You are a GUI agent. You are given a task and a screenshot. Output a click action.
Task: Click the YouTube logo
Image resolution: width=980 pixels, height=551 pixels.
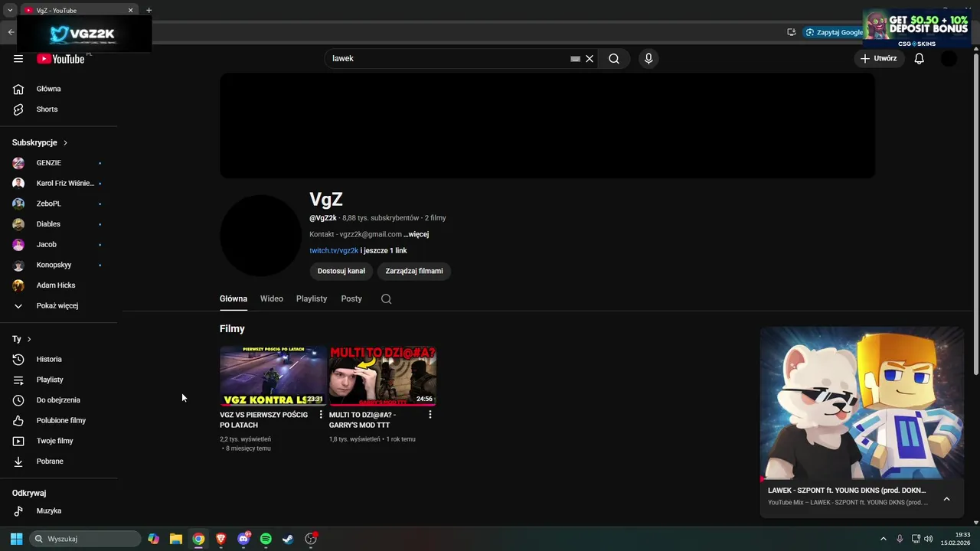(x=60, y=59)
